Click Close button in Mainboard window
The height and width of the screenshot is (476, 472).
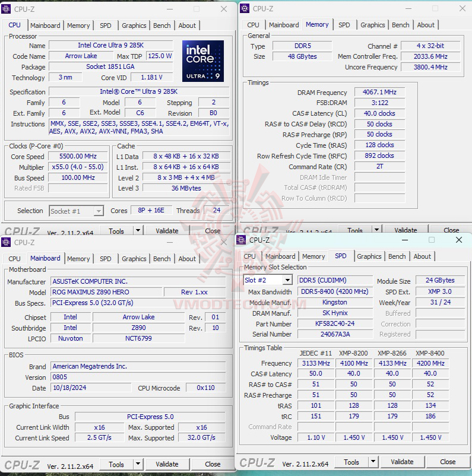213,464
